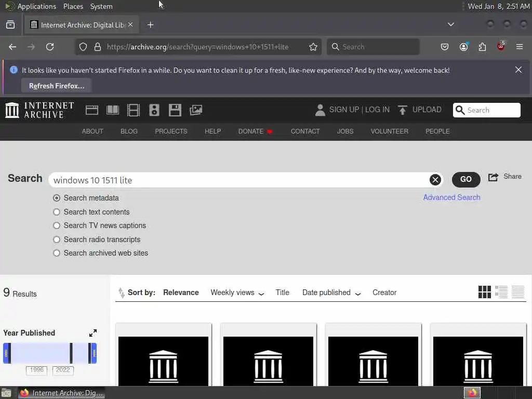Viewport: 532px width, 399px height.
Task: Open the PROJECTS menu item
Action: tap(171, 131)
